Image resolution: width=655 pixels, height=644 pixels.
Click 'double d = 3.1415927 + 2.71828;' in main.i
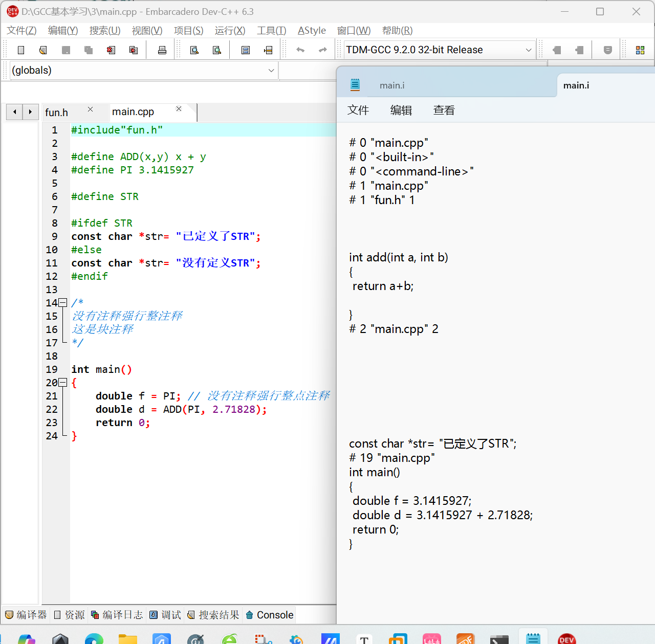pos(443,515)
